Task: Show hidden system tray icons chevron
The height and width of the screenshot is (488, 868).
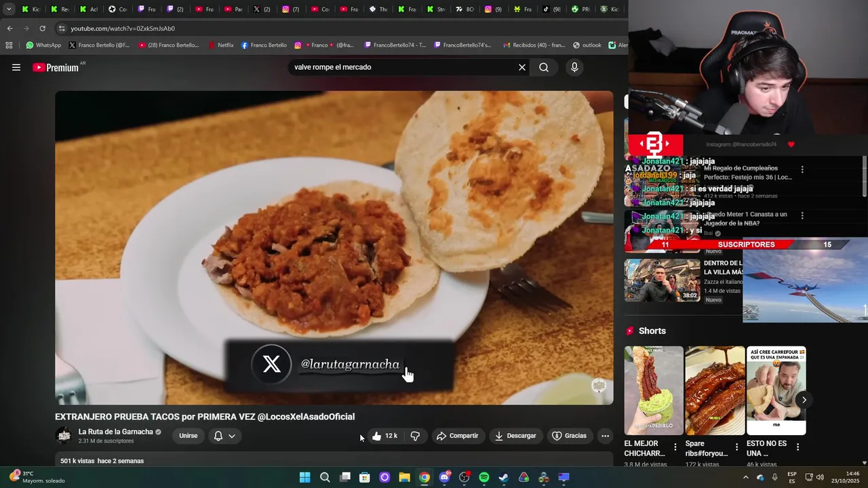Action: tap(746, 477)
